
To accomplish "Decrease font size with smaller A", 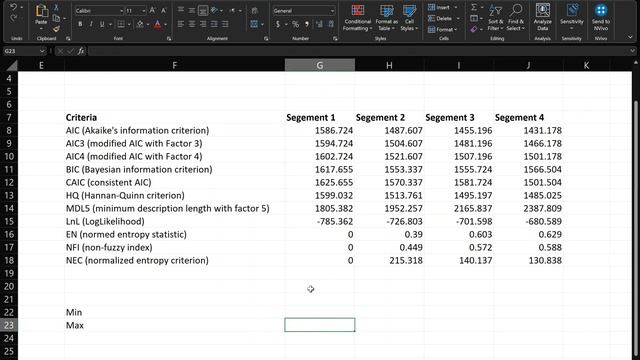I will (164, 11).
